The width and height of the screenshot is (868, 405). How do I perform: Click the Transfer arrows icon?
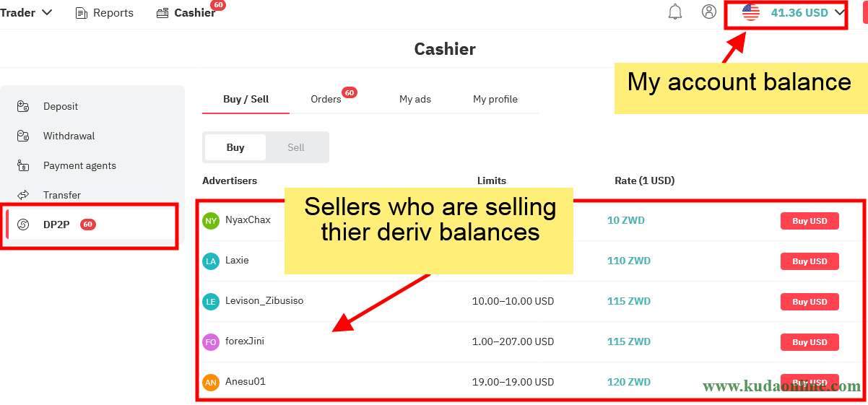point(23,195)
